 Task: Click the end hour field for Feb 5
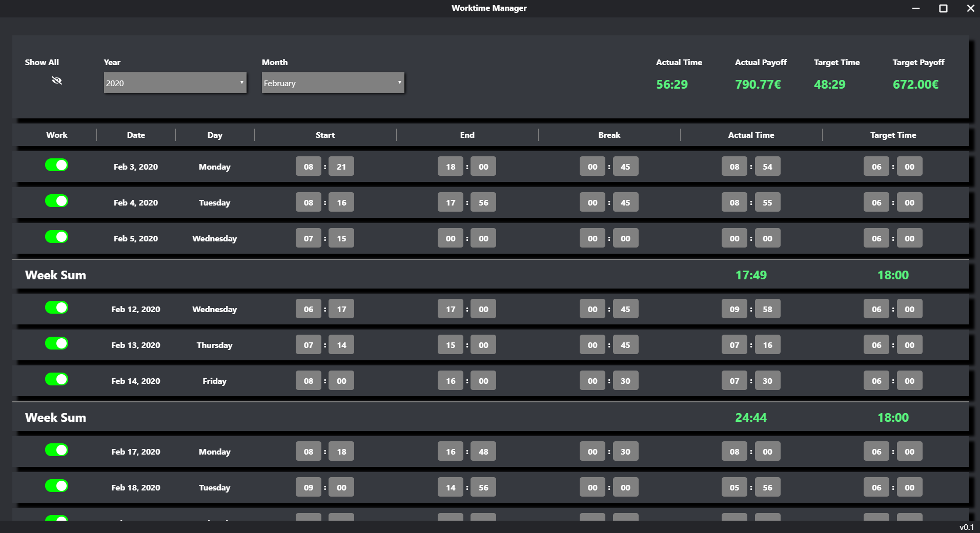[x=451, y=238]
